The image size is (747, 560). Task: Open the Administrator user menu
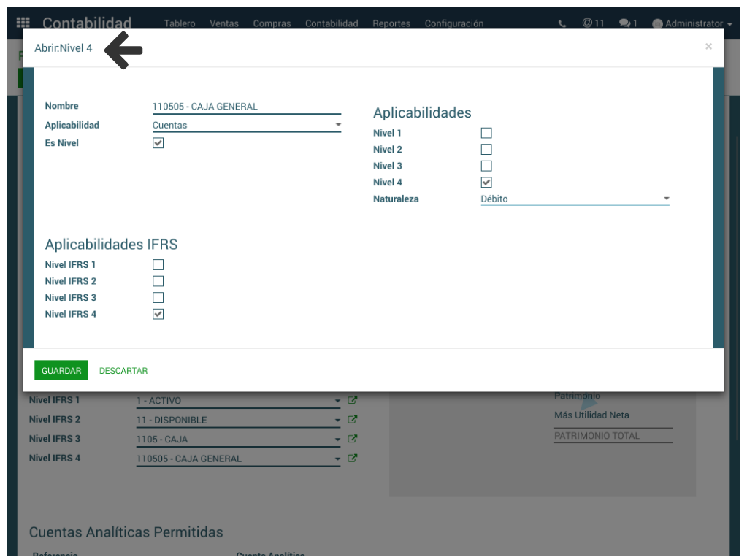692,23
